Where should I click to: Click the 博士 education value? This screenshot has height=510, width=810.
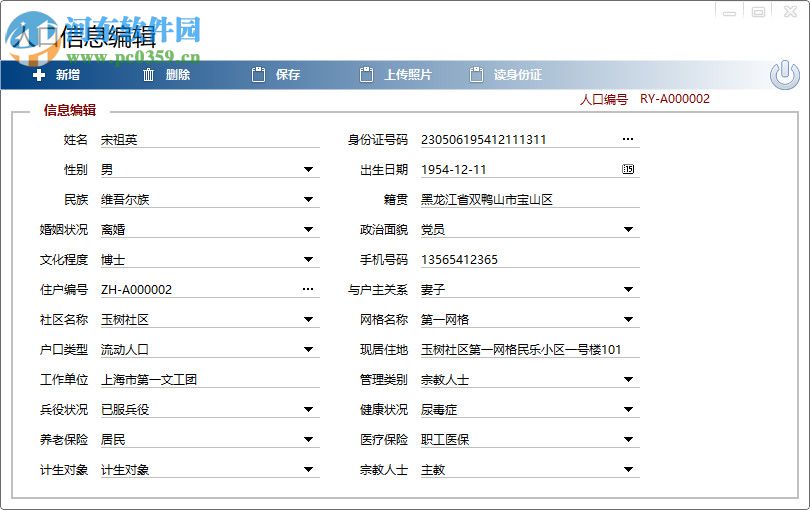point(113,259)
